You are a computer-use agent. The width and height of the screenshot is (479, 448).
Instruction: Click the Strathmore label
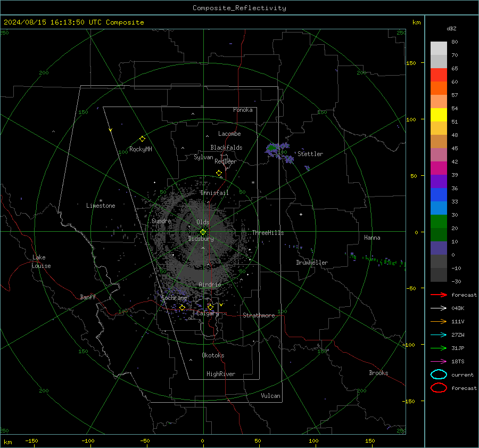point(259,315)
